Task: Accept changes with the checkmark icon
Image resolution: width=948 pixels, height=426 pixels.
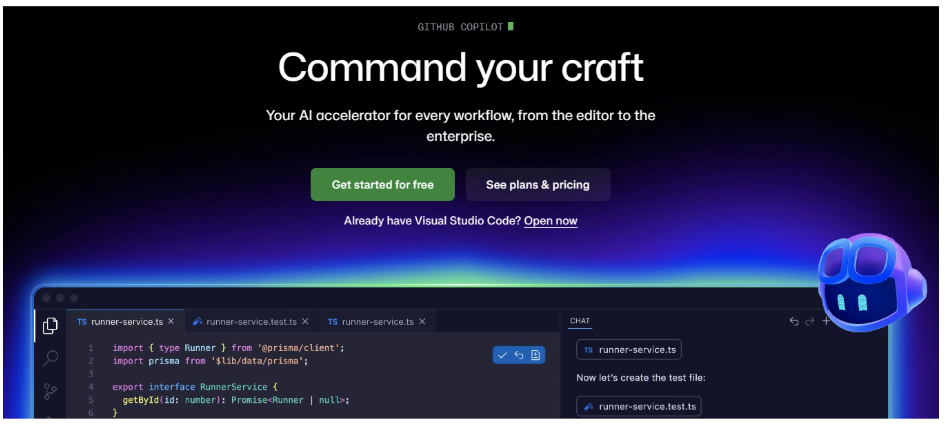Action: click(502, 355)
